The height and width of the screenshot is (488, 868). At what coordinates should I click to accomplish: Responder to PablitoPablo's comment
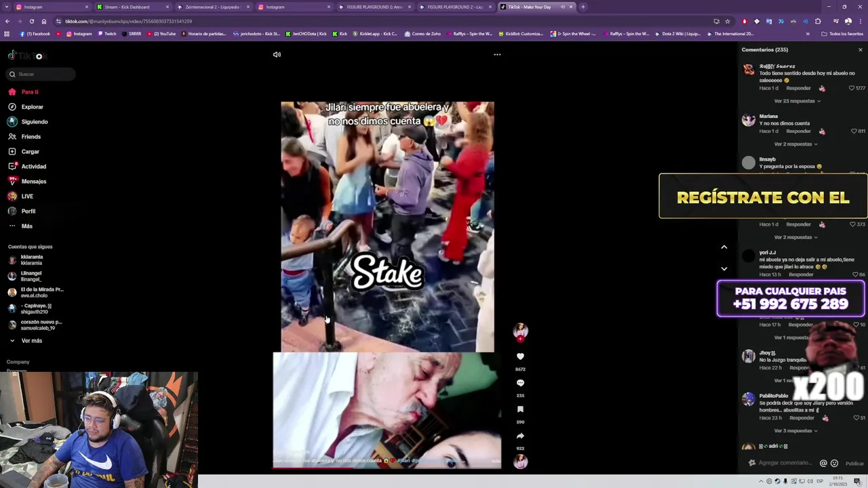(x=802, y=418)
